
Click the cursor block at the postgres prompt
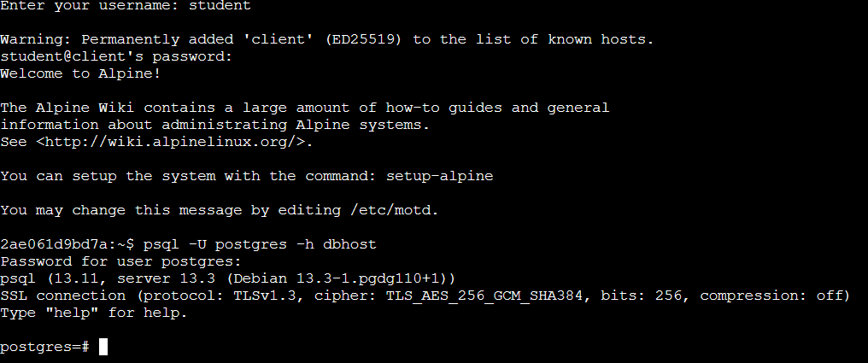click(x=103, y=347)
